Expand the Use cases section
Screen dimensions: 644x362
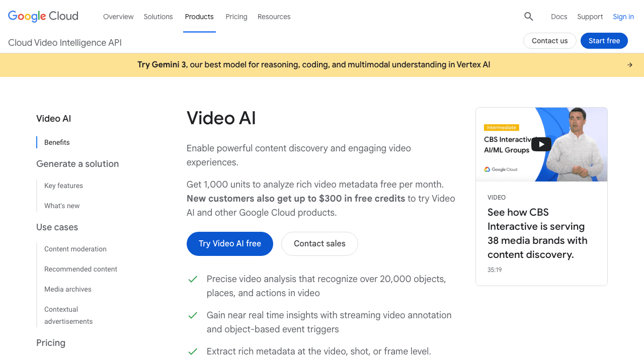57,227
